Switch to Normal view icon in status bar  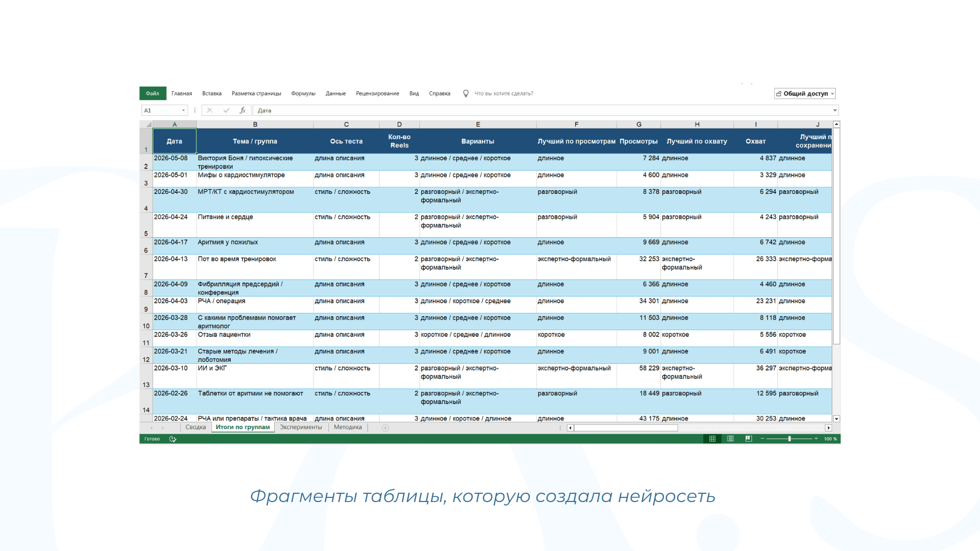(x=712, y=439)
